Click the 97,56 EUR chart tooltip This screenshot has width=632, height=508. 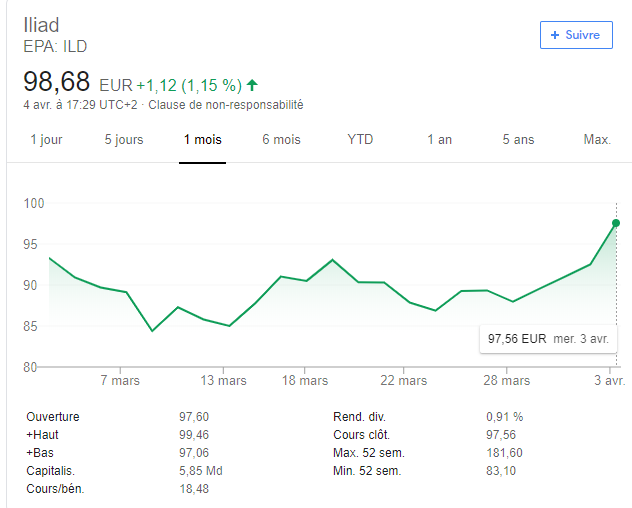click(548, 339)
